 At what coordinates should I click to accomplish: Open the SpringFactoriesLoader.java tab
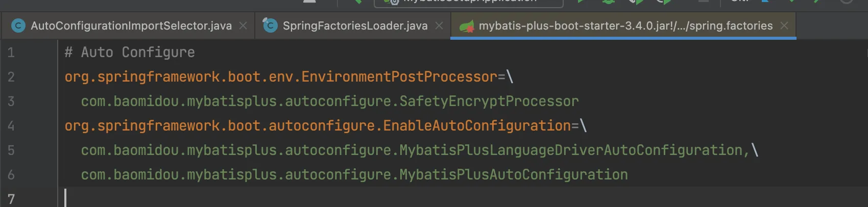[355, 26]
